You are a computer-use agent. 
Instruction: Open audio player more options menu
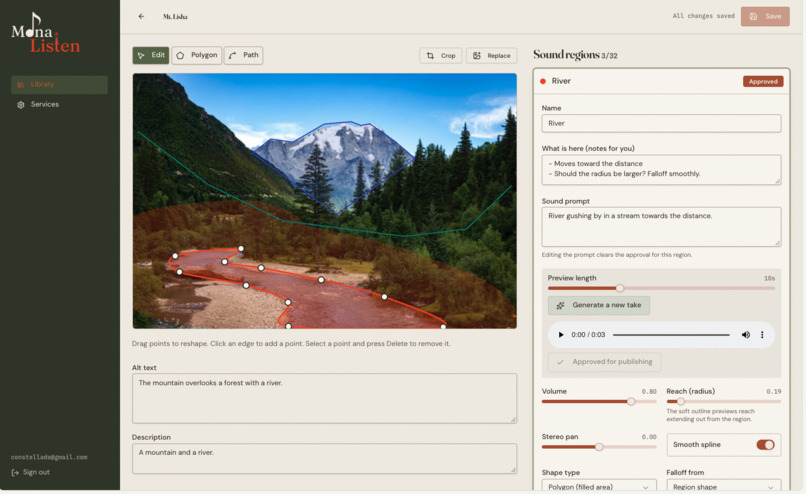point(762,335)
